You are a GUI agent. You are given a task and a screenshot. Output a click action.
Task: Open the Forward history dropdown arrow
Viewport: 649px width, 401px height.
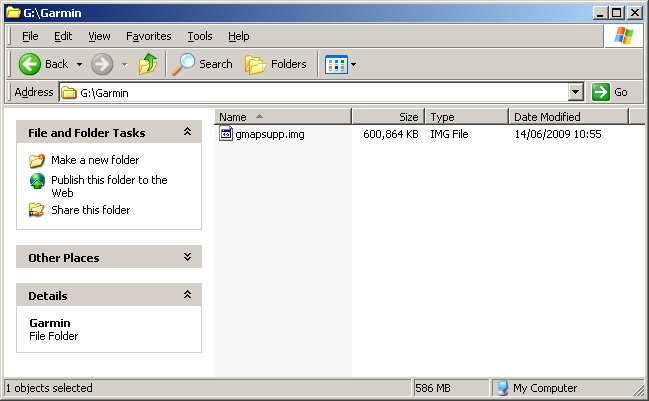point(125,65)
